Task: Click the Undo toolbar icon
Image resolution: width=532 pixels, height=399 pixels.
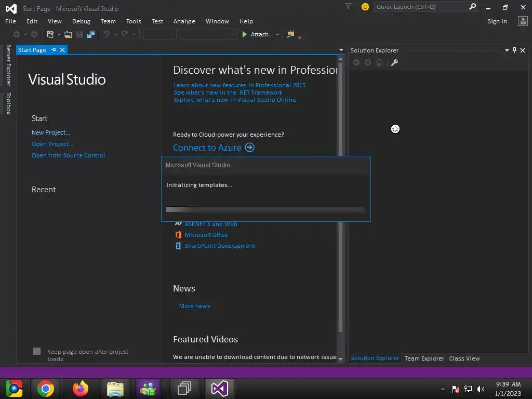Action: coord(107,34)
